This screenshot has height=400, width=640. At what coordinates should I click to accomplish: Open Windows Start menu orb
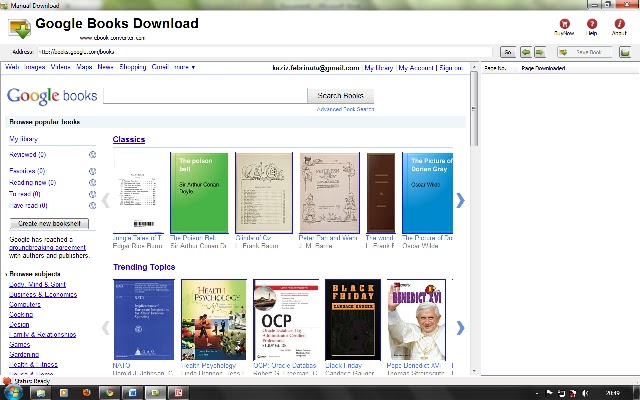coord(13,393)
